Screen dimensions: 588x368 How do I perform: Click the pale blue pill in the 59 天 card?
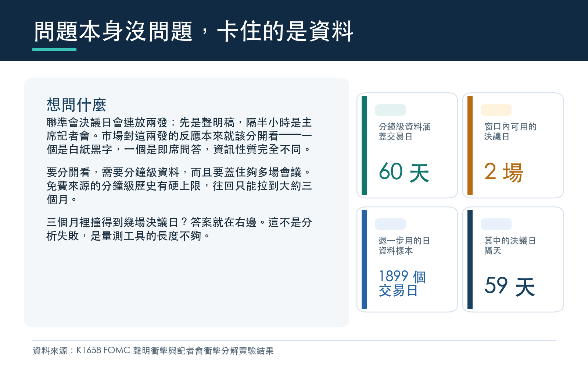[x=496, y=224]
